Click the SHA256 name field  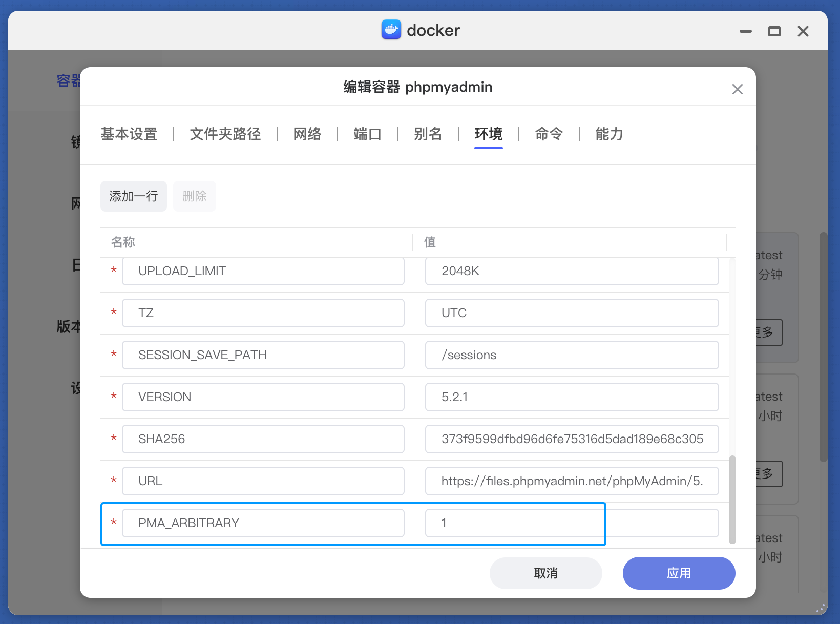[263, 439]
